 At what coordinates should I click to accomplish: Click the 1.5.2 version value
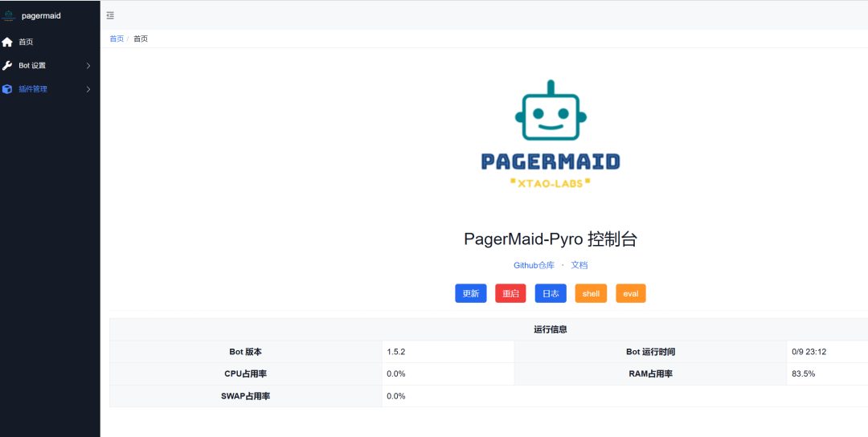click(396, 352)
